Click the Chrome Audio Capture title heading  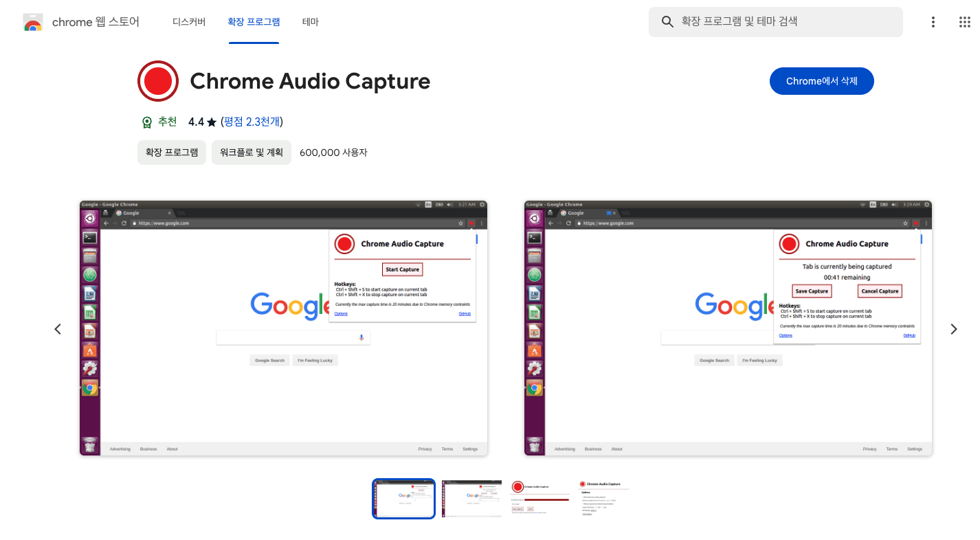click(x=310, y=81)
